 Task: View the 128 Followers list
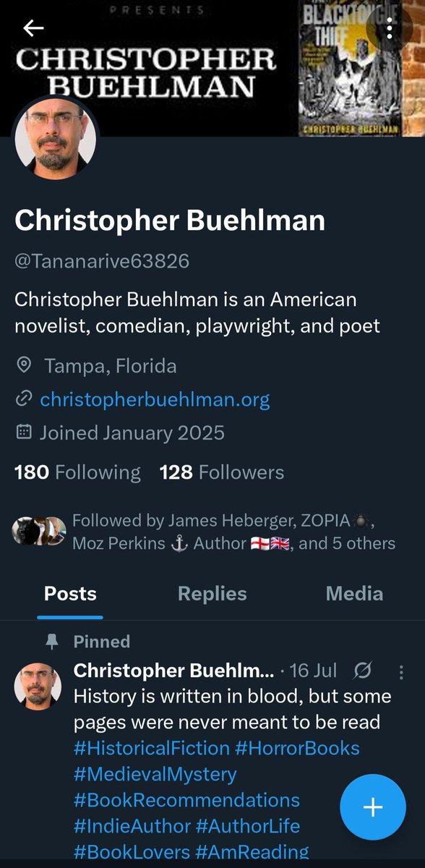pyautogui.click(x=222, y=473)
